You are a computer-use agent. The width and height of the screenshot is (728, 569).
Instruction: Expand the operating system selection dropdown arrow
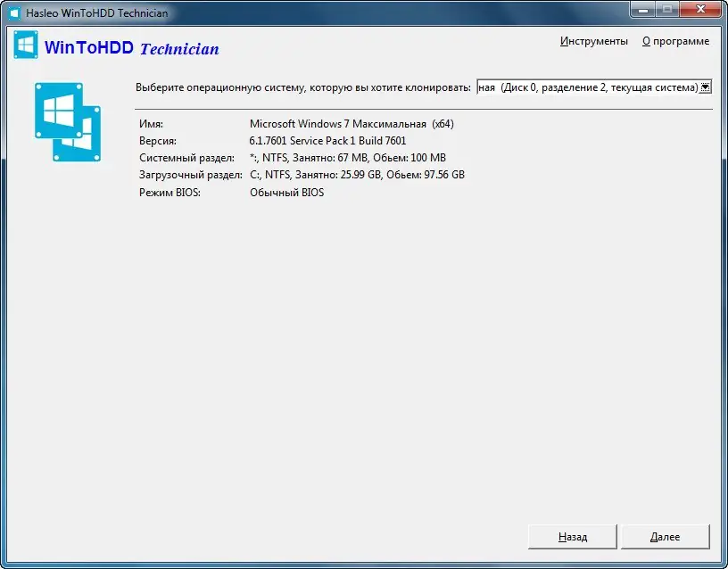[705, 87]
